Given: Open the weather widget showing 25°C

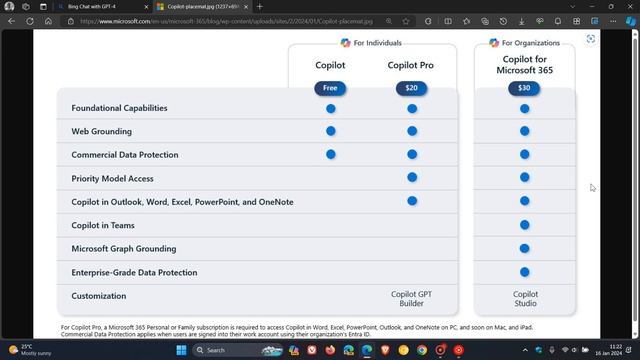Looking at the screenshot, I should [31, 350].
